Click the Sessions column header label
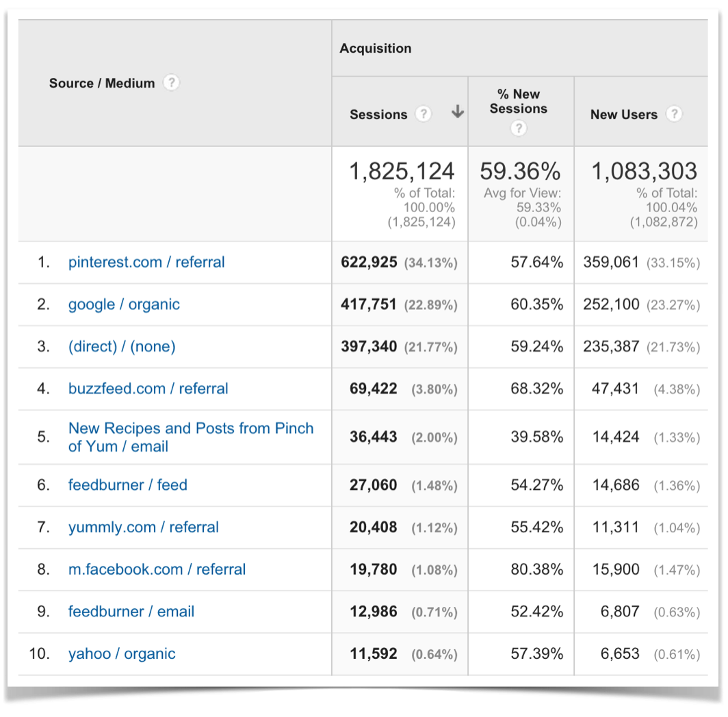The width and height of the screenshot is (728, 717). [x=380, y=114]
